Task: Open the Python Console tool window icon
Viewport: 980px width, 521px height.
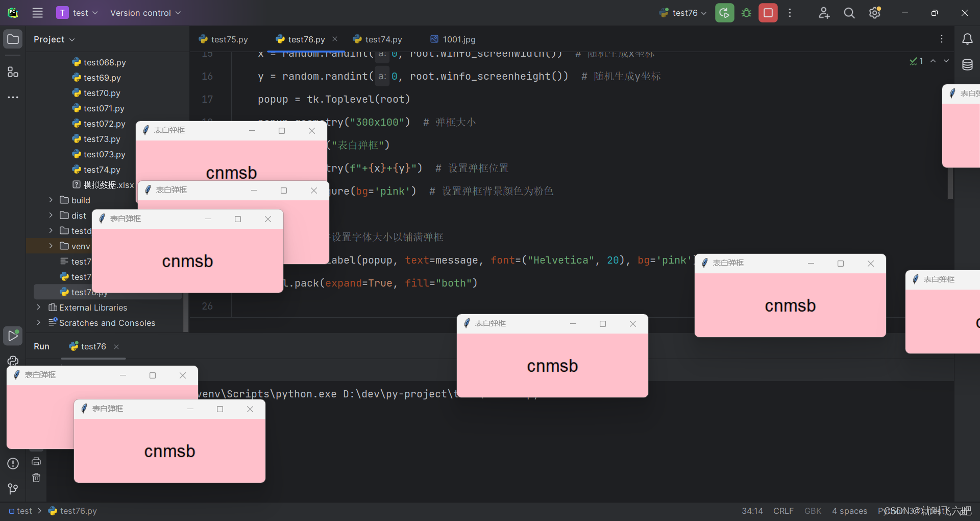Action: click(x=13, y=361)
